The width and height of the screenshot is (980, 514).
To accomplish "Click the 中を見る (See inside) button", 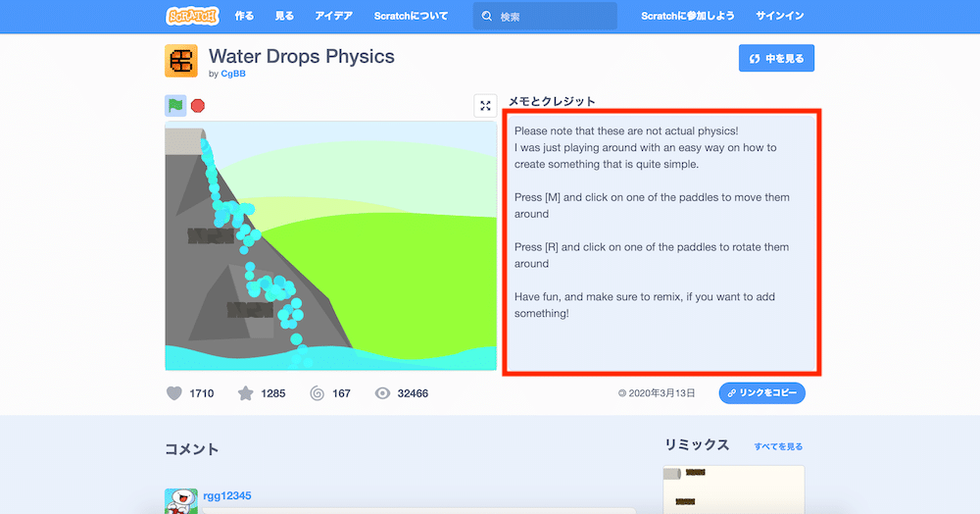I will 776,58.
